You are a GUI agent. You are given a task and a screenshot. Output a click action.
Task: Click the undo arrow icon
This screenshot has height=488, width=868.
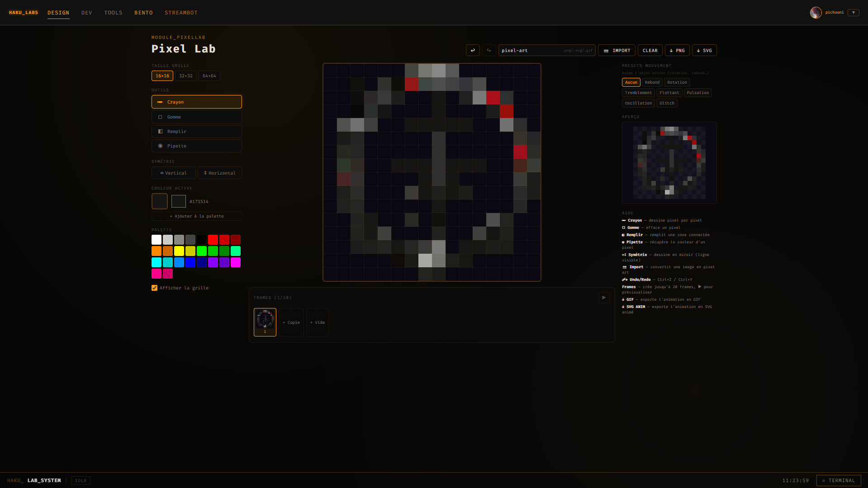click(473, 50)
